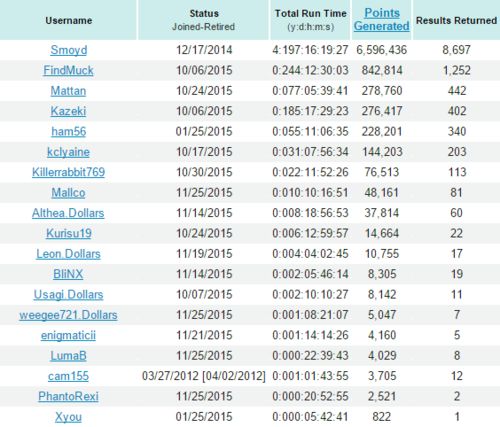This screenshot has width=500, height=427.
Task: Open FindMuck username link
Action: coord(68,70)
